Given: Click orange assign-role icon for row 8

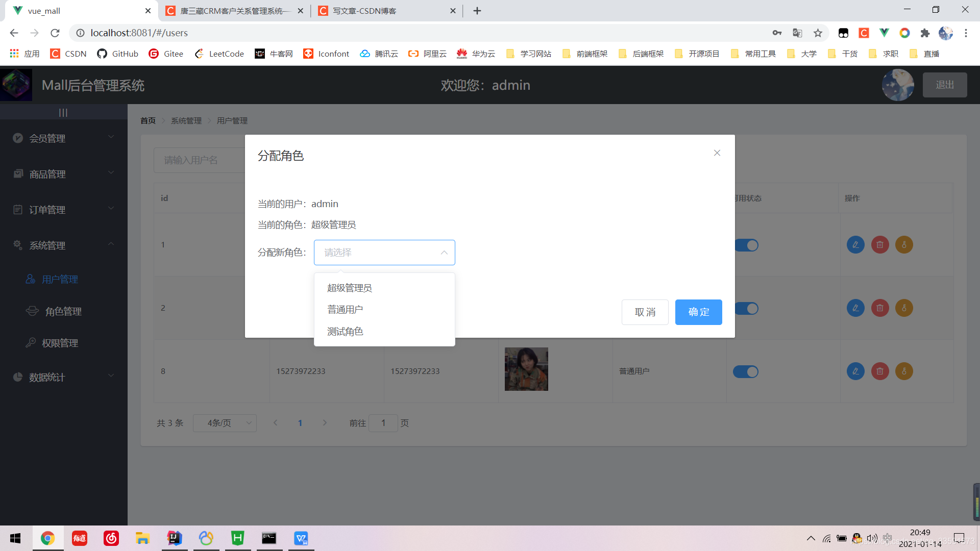Looking at the screenshot, I should click(904, 371).
